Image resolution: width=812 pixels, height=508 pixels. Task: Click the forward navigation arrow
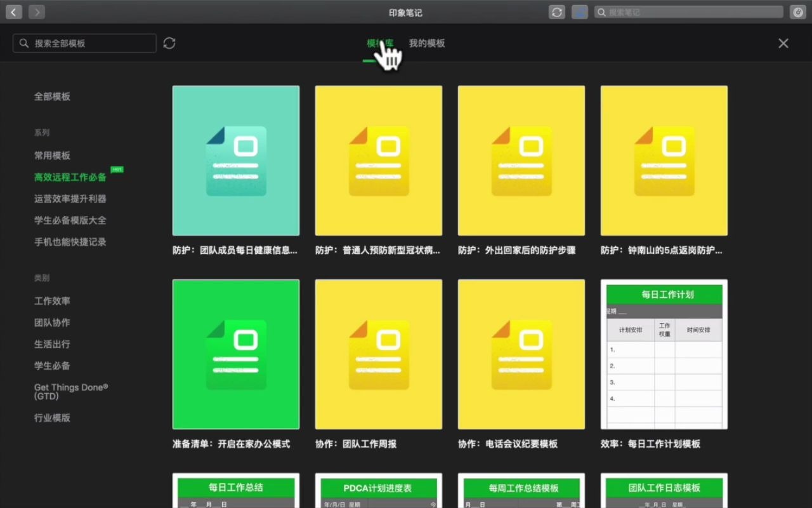pos(36,11)
